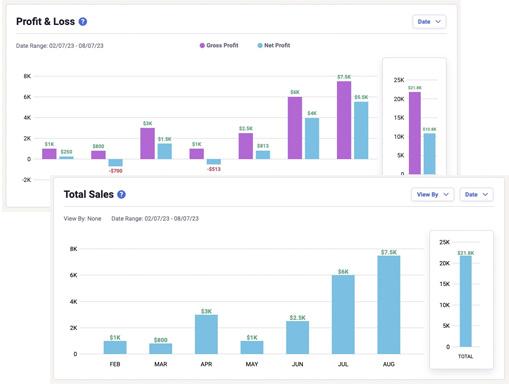Click the $813 net profit bar

point(263,155)
